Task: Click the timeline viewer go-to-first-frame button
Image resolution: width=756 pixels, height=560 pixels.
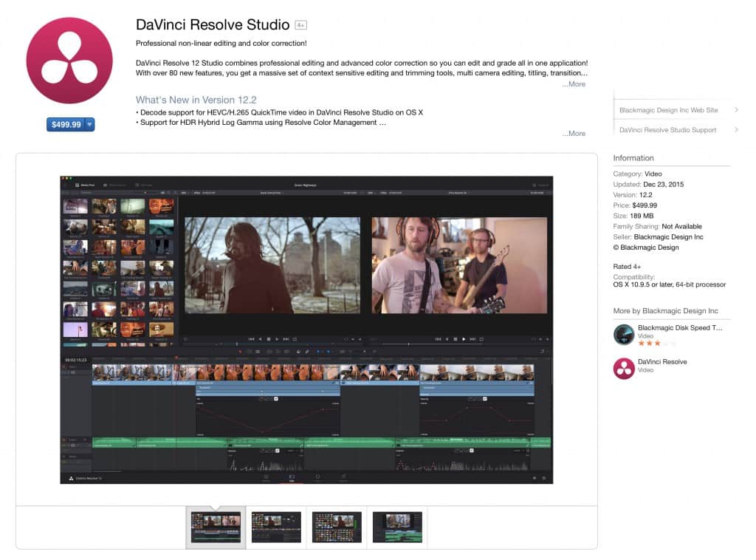Action: [x=438, y=339]
